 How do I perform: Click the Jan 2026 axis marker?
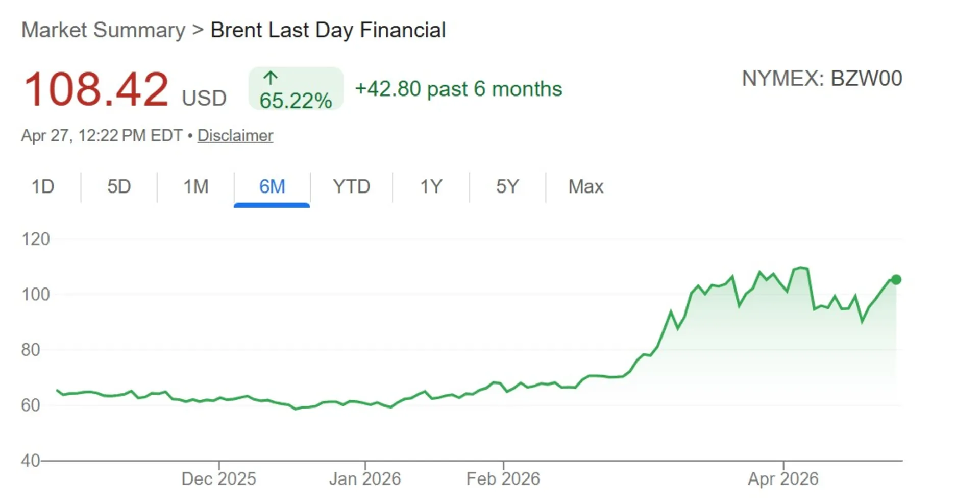coord(365,478)
